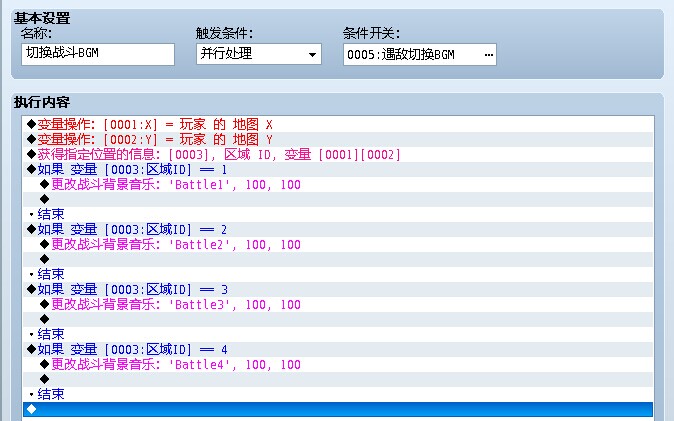Screen dimensions: 674x421
Task: Select the 结束 line after Battle1 block
Action: pos(338,215)
